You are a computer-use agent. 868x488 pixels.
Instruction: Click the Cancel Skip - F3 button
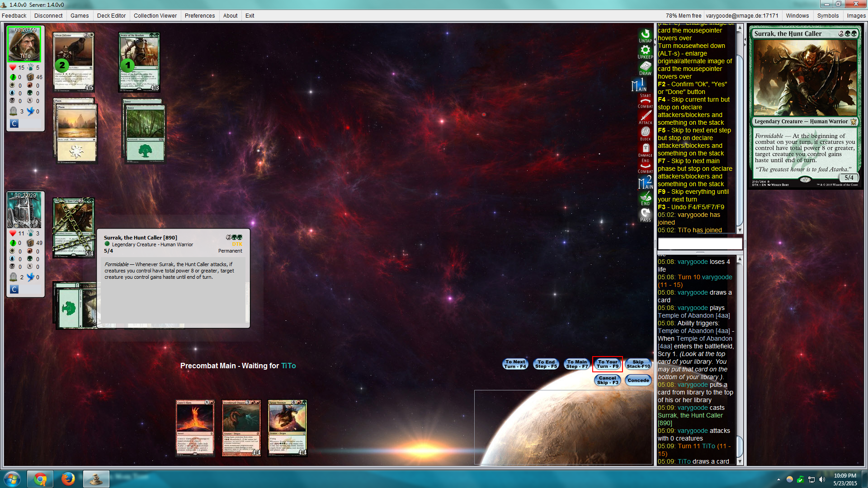point(608,380)
